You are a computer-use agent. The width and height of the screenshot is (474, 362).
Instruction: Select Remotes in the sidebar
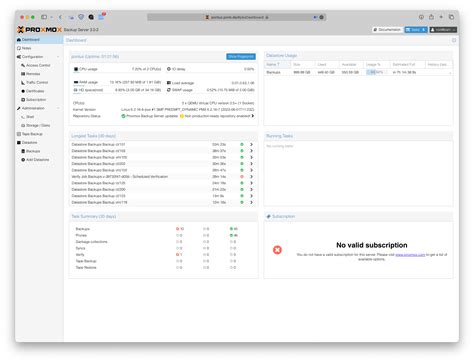[33, 74]
